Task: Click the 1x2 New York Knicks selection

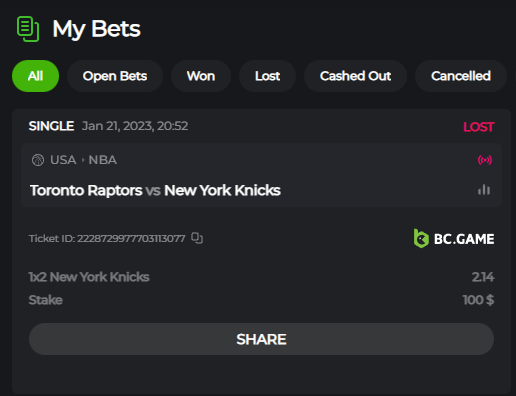Action: click(89, 277)
